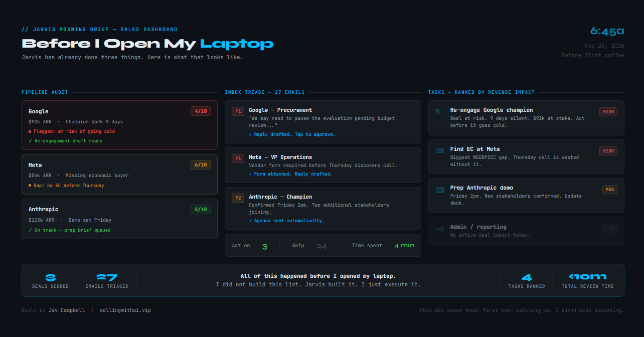Screen dimensions: 644x337
Task: Open 'Admin / reporting' task
Action: coord(478,227)
